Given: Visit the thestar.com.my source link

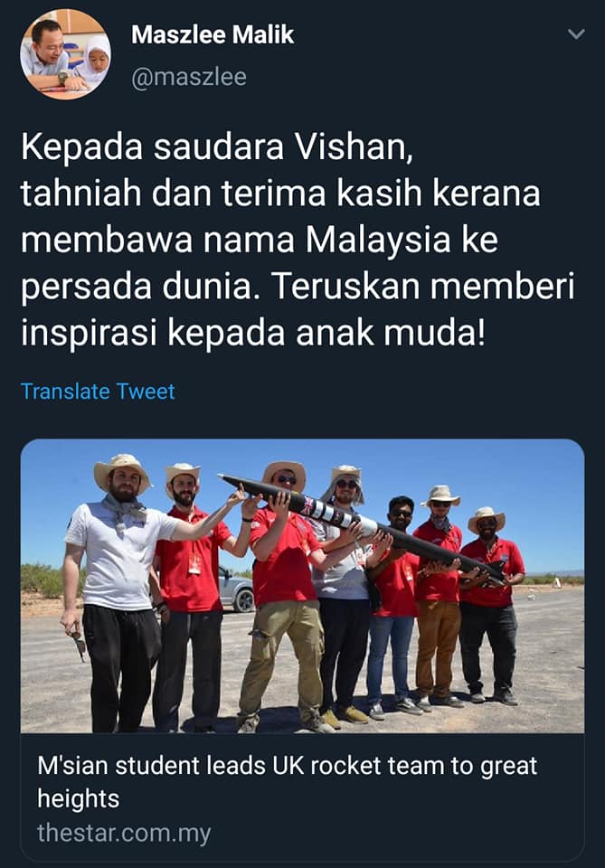Looking at the screenshot, I should point(124,834).
